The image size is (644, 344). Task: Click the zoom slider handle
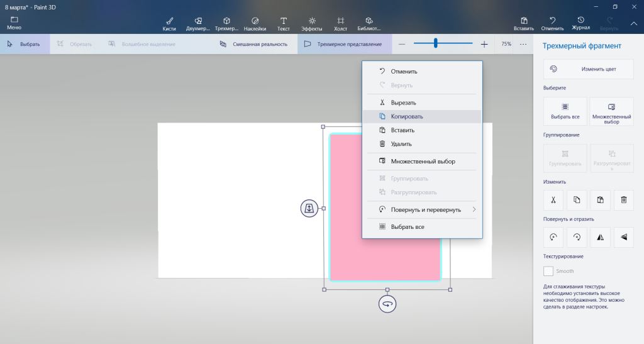coord(435,43)
